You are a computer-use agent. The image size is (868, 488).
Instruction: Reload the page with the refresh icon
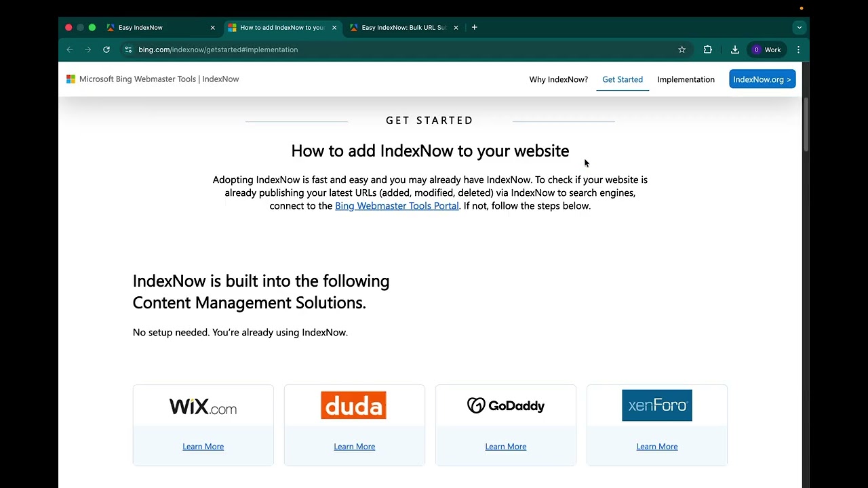coord(106,49)
